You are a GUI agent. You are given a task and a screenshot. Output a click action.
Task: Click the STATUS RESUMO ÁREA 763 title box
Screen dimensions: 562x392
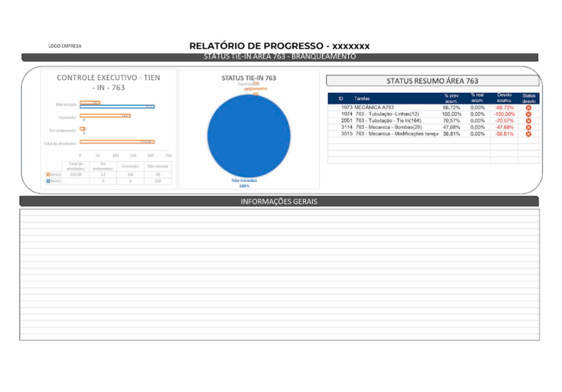(x=432, y=81)
